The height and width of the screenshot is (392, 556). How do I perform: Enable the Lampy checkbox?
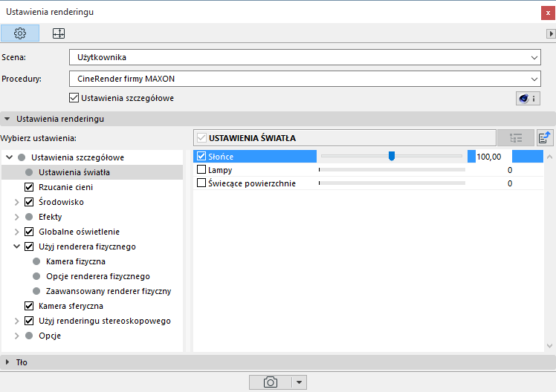click(x=201, y=169)
